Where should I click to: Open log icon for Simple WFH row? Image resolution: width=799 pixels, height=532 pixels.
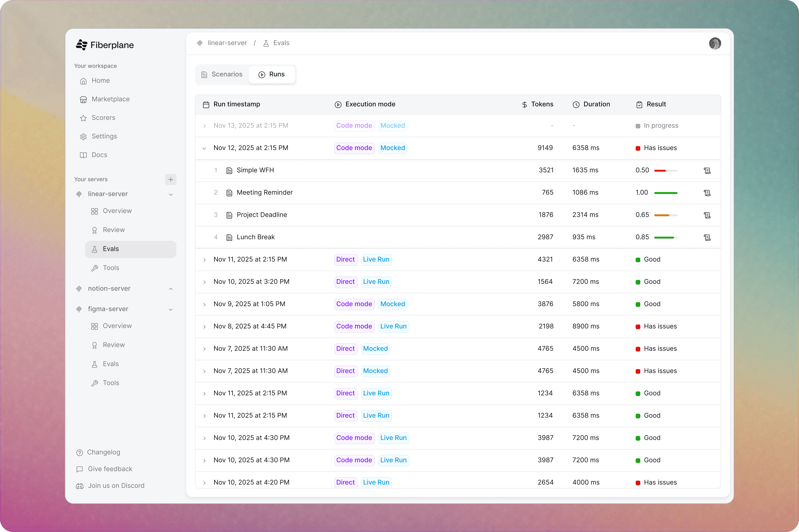[707, 170]
